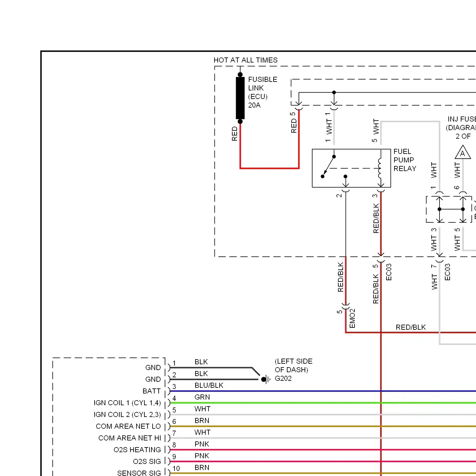Image resolution: width=476 pixels, height=476 pixels.
Task: Click the FUEL PUMP RELAY label
Action: (405, 160)
